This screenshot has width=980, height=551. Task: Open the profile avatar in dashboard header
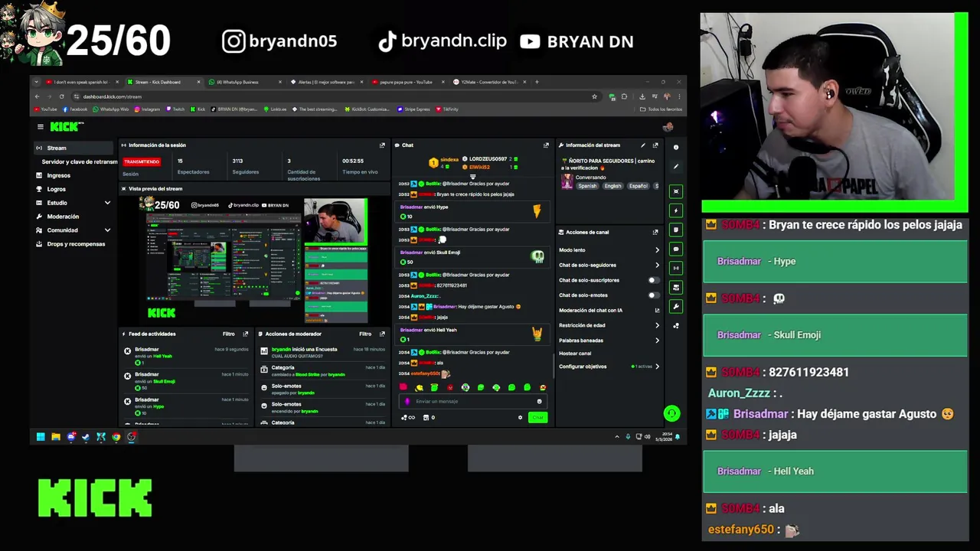[668, 127]
